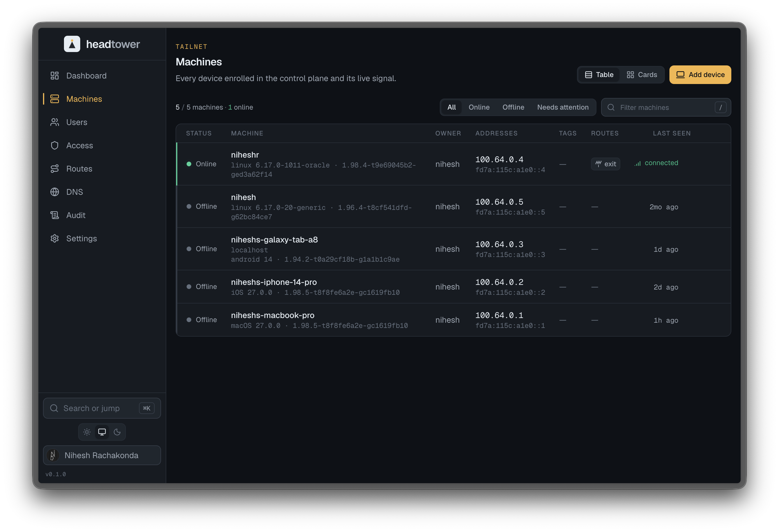Click the laptop icon on Add device
The height and width of the screenshot is (532, 779).
(x=680, y=75)
